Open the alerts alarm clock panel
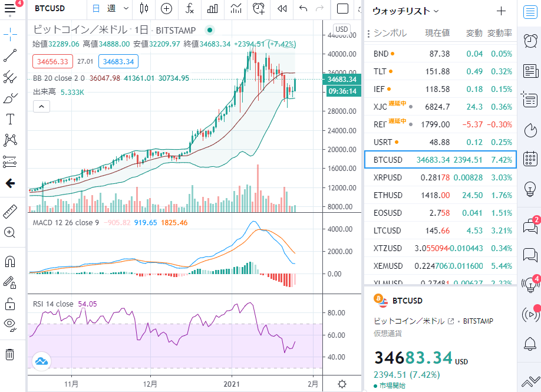Image resolution: width=541 pixels, height=392 pixels. [x=530, y=41]
